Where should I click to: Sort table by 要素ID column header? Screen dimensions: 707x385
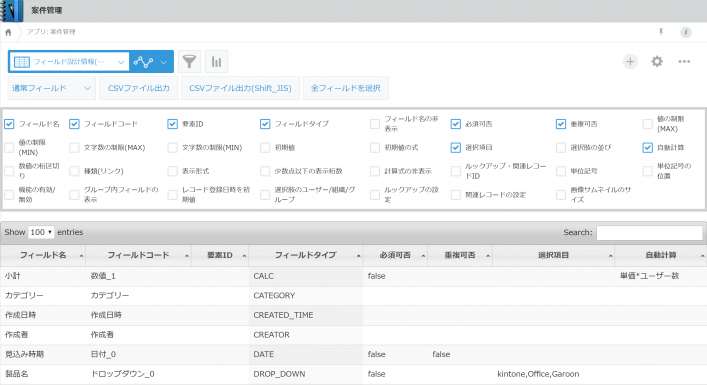(x=220, y=256)
